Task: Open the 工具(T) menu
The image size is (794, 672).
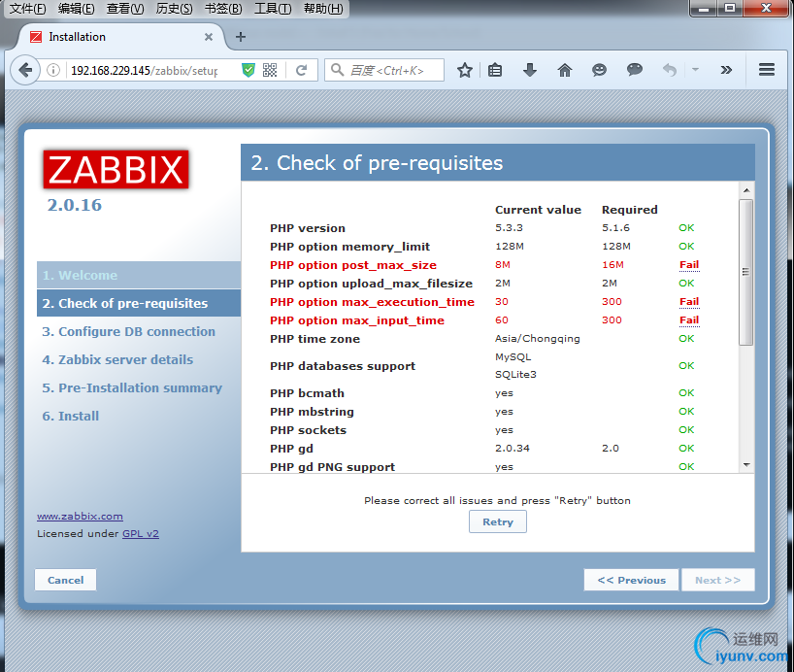Action: coord(273,9)
